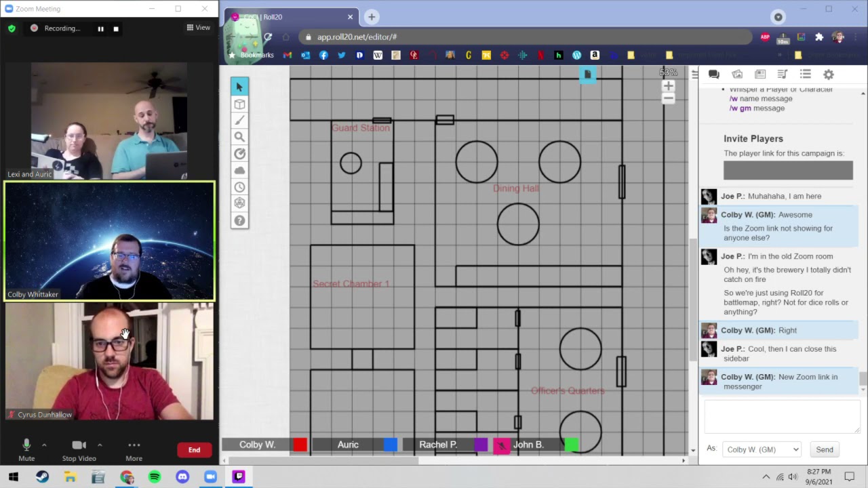868x488 pixels.
Task: Reload the Chrome page
Action: tap(268, 37)
